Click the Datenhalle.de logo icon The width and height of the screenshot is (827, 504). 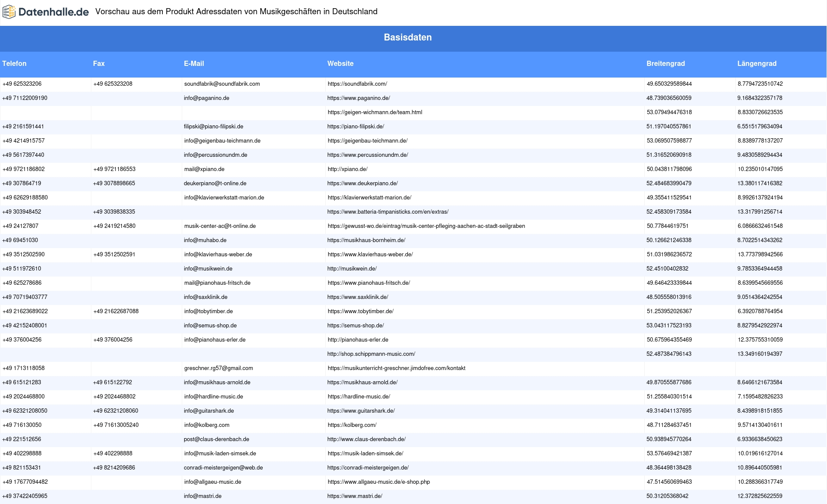click(x=9, y=12)
